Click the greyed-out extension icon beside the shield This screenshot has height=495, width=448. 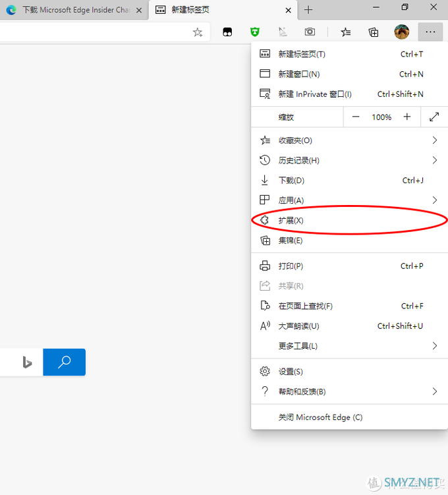click(283, 32)
